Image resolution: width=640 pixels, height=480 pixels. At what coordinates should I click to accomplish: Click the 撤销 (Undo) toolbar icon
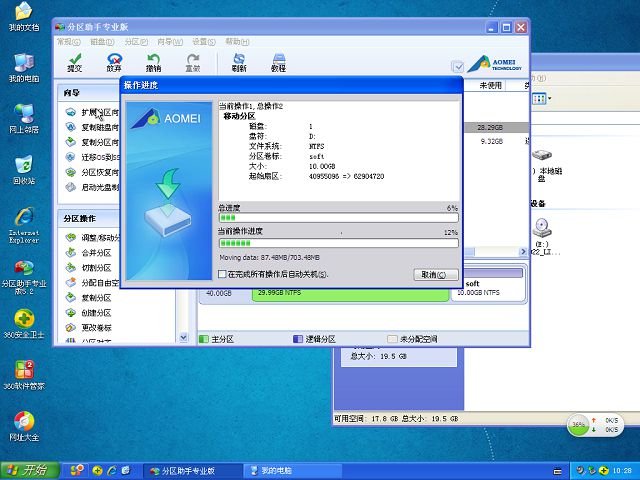pyautogui.click(x=153, y=63)
